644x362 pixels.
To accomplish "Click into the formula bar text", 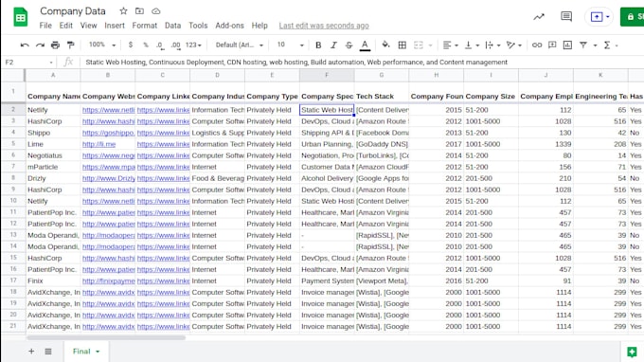I will (x=296, y=62).
